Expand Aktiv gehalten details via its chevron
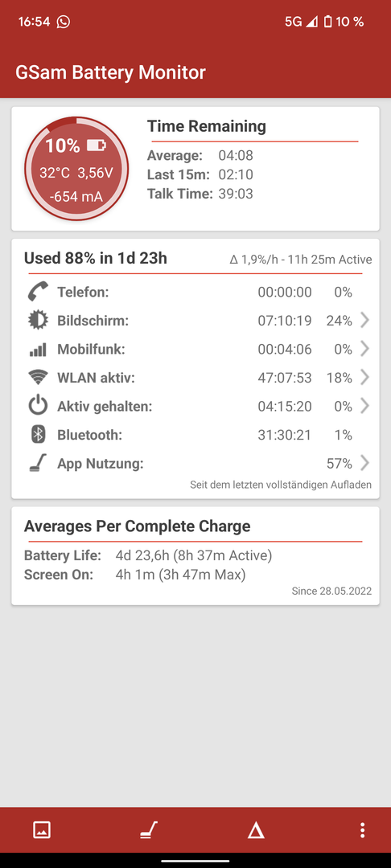The image size is (391, 868). click(364, 407)
